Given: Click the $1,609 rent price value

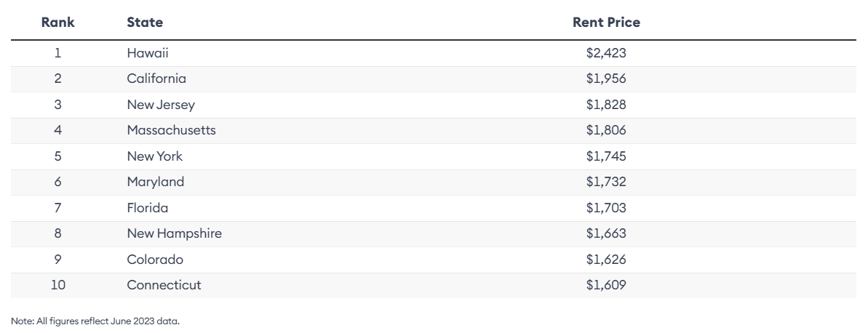Looking at the screenshot, I should (x=606, y=285).
